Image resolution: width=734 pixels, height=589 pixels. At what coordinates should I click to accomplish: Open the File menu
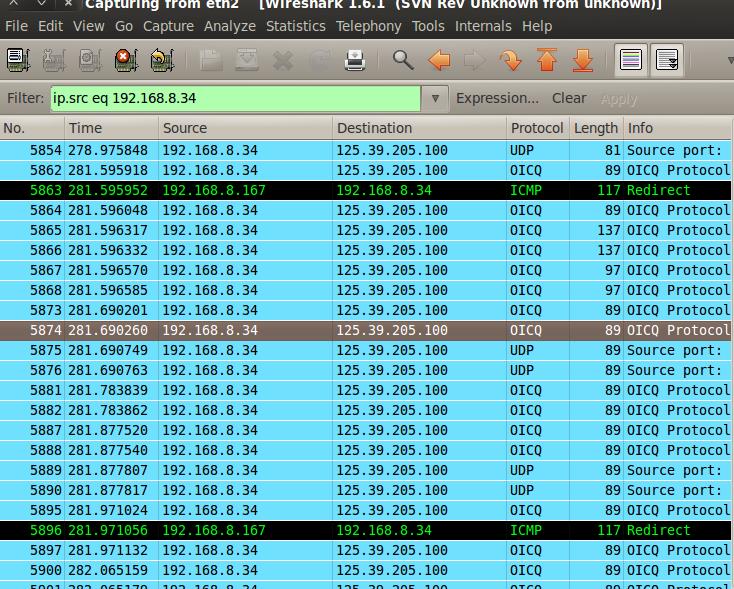[16, 26]
